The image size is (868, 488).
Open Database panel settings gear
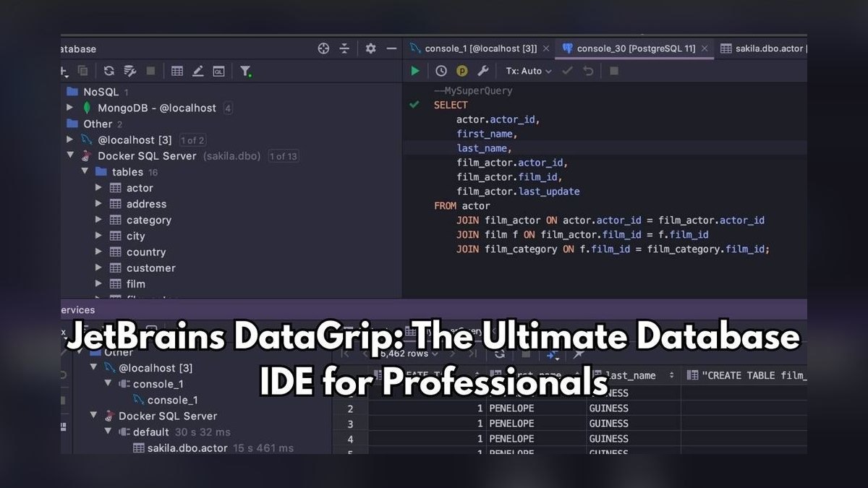coord(370,48)
